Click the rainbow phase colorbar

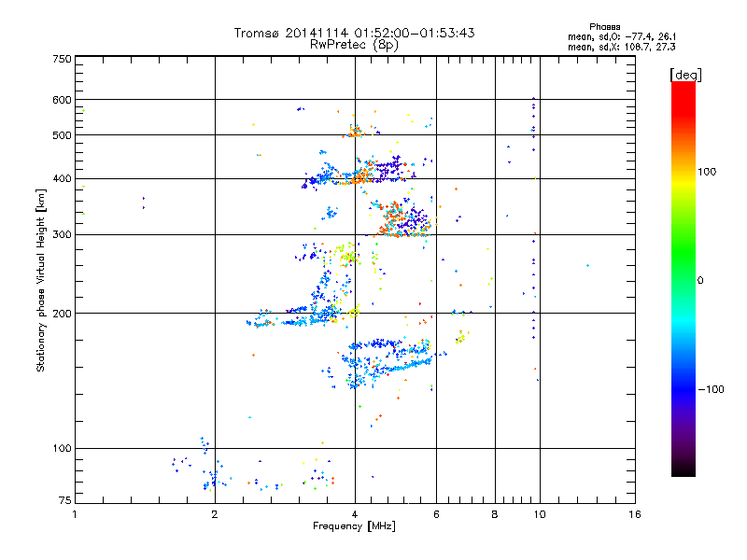pos(684,278)
